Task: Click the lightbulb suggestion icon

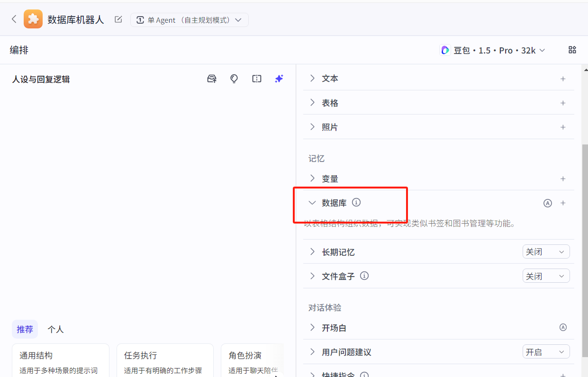Action: pyautogui.click(x=234, y=79)
